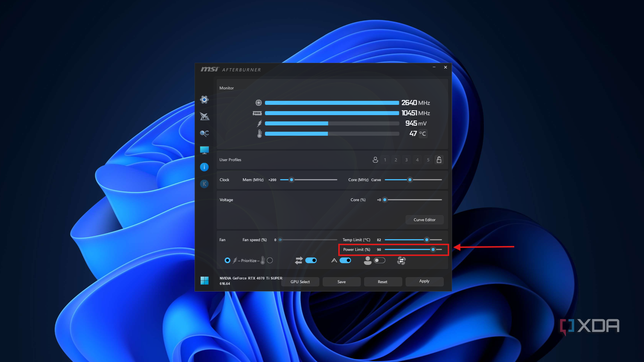Click the fan sync icon
The width and height of the screenshot is (644, 362).
point(401,261)
